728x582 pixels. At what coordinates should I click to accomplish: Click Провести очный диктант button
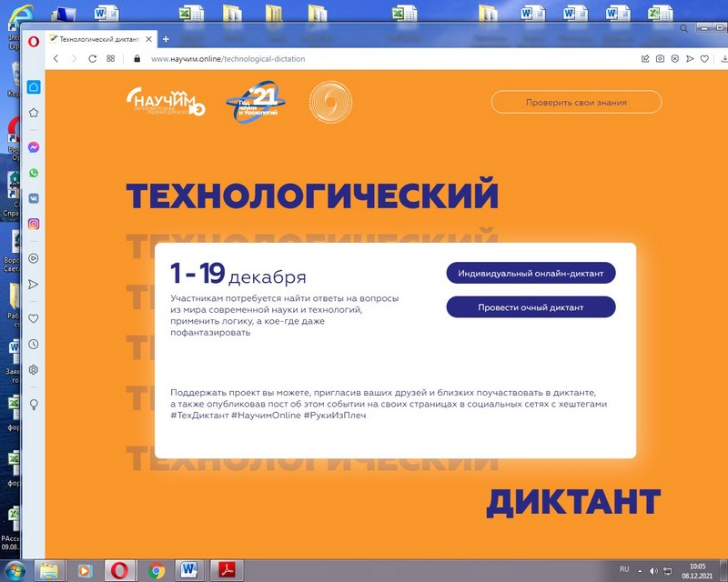pos(531,307)
